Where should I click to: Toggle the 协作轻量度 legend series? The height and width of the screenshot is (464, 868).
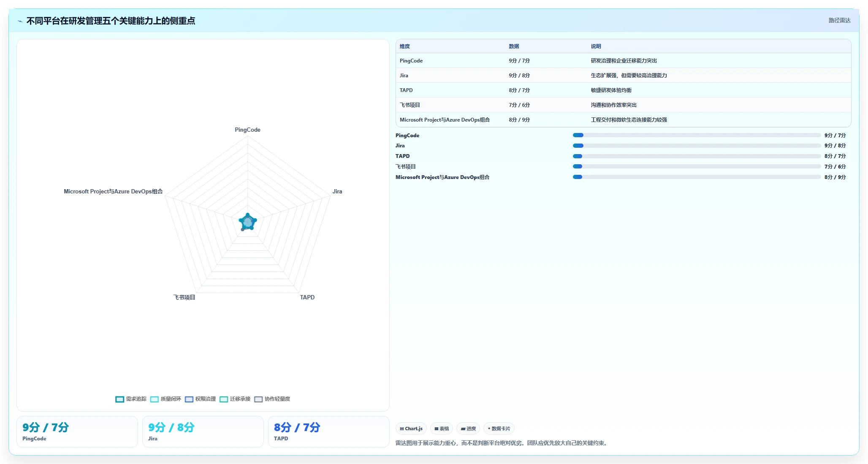pyautogui.click(x=272, y=399)
